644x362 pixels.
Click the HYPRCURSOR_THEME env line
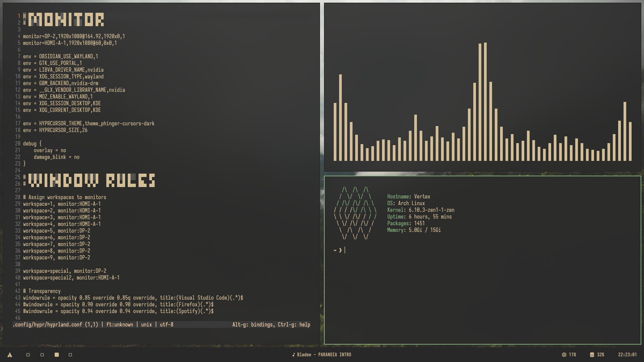coord(89,123)
